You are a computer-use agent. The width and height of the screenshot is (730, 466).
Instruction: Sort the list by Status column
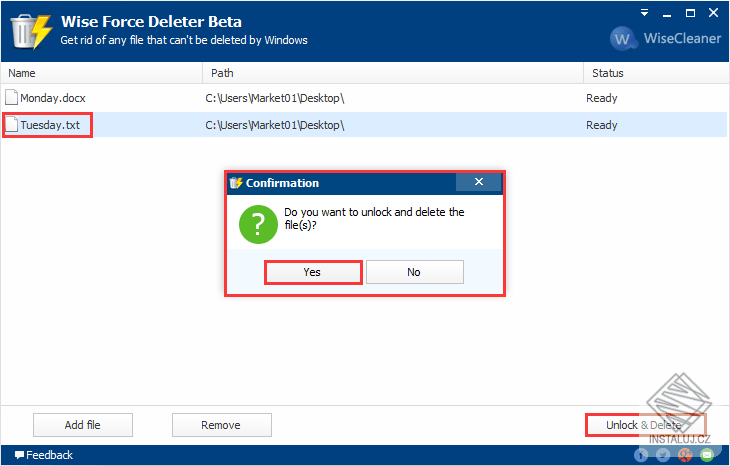pos(656,73)
